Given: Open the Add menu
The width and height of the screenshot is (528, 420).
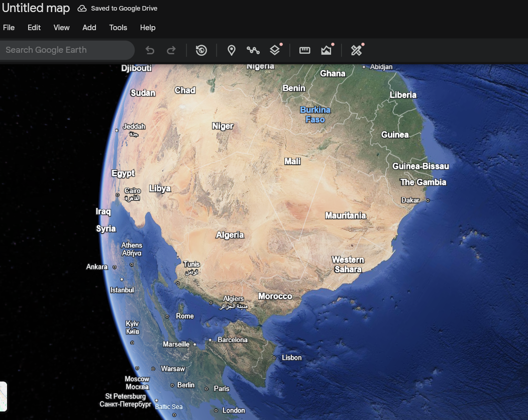Looking at the screenshot, I should [x=89, y=28].
